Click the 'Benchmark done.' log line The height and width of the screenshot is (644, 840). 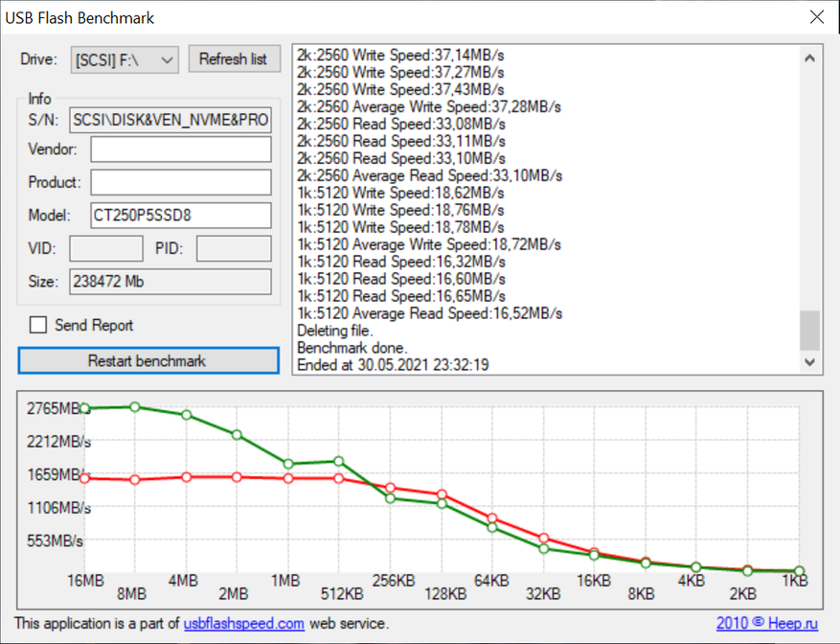click(x=352, y=348)
